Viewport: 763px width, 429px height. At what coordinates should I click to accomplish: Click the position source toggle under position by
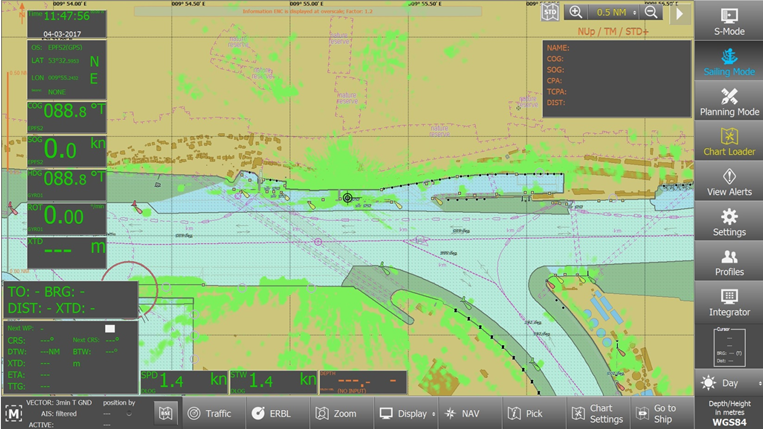pos(128,414)
